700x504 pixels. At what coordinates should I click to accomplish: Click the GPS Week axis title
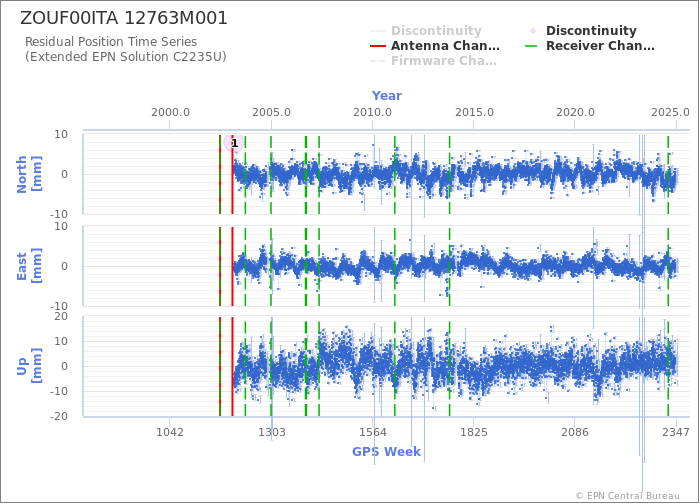(x=386, y=452)
